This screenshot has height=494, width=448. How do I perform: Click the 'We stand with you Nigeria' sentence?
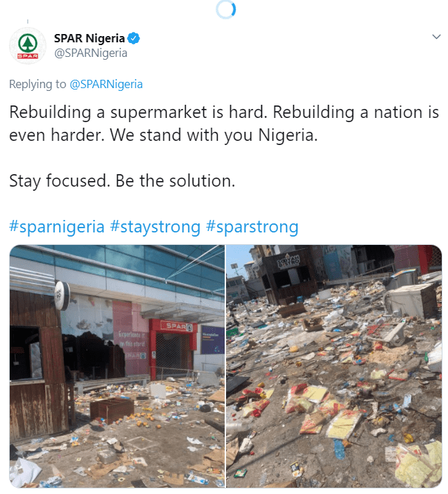click(212, 135)
